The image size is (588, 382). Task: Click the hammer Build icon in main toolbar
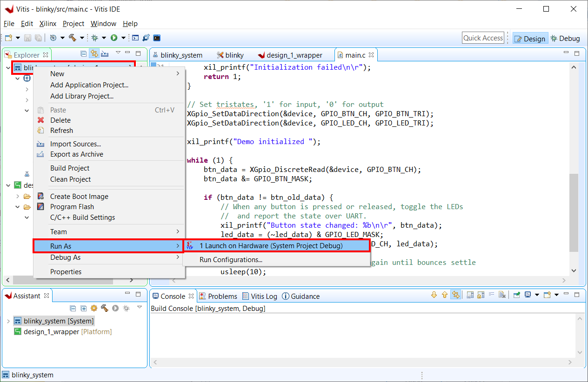tap(73, 38)
